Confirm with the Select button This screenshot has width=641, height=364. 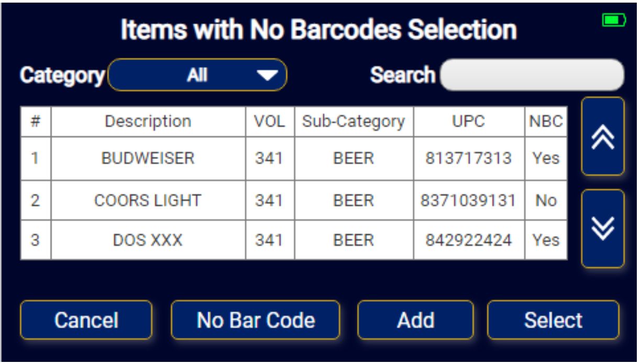pos(553,320)
